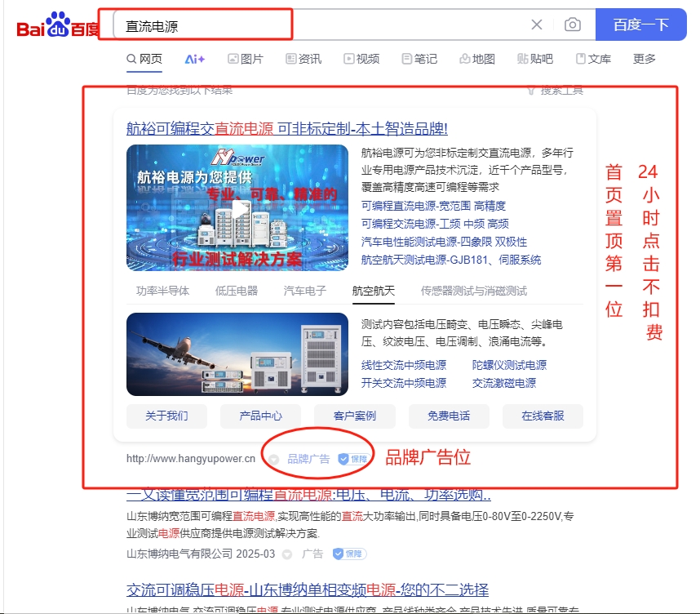Image resolution: width=700 pixels, height=614 pixels.
Task: Expand dropdown arrow beside hangyupower URL
Action: tap(273, 460)
